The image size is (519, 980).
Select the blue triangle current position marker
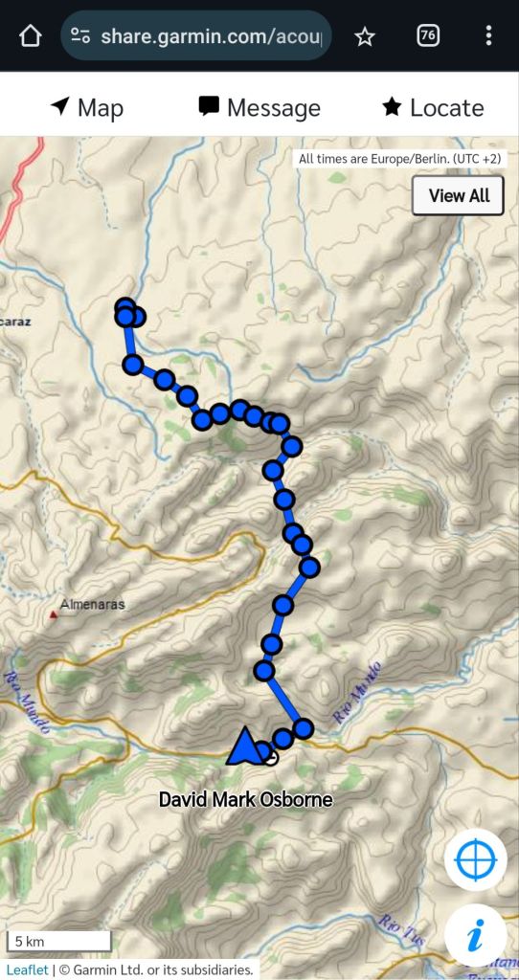(x=244, y=746)
